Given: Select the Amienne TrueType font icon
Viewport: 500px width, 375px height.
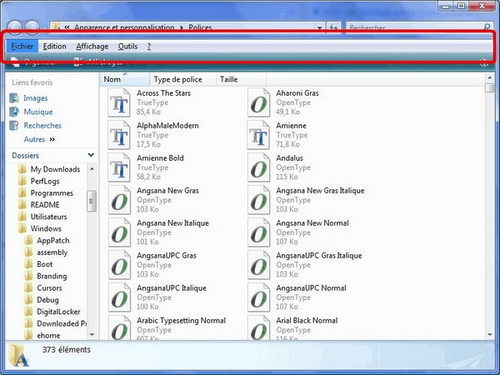Looking at the screenshot, I should (258, 135).
